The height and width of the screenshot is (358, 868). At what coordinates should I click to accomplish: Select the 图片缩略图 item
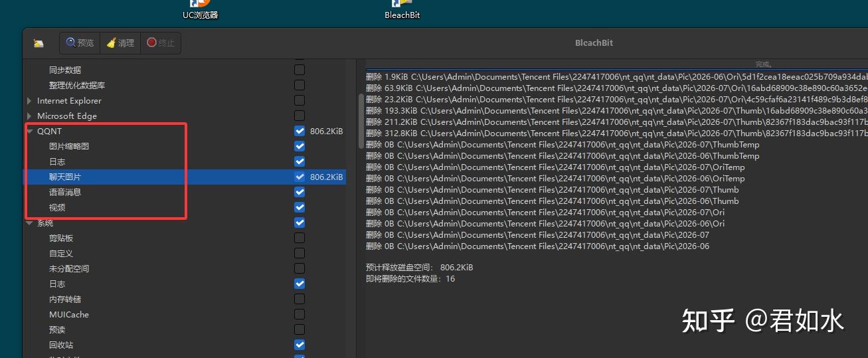click(x=69, y=146)
